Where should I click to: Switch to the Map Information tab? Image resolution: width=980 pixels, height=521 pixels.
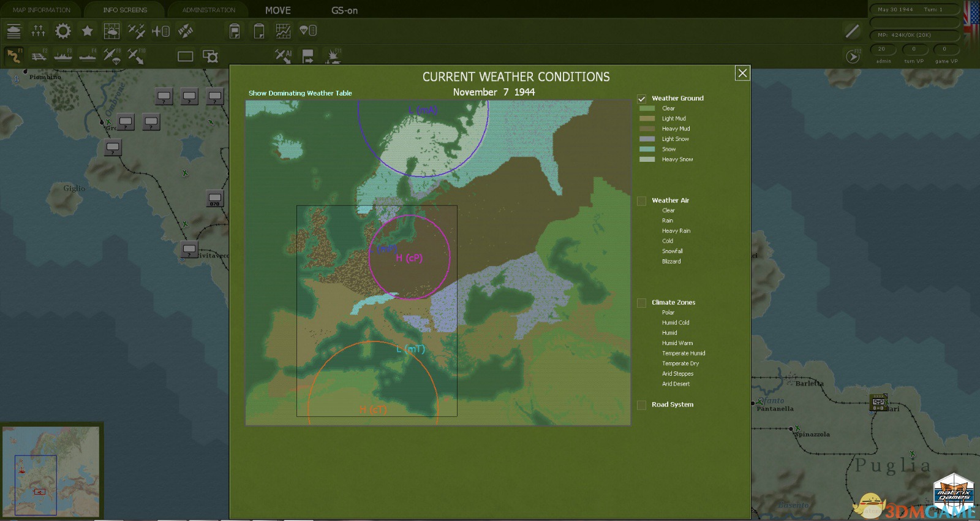point(42,10)
